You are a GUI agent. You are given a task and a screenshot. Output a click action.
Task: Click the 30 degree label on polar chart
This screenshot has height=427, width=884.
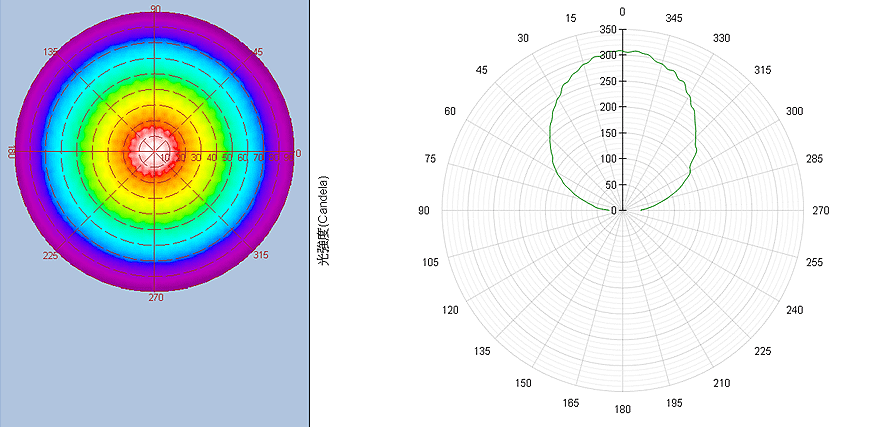tap(523, 38)
